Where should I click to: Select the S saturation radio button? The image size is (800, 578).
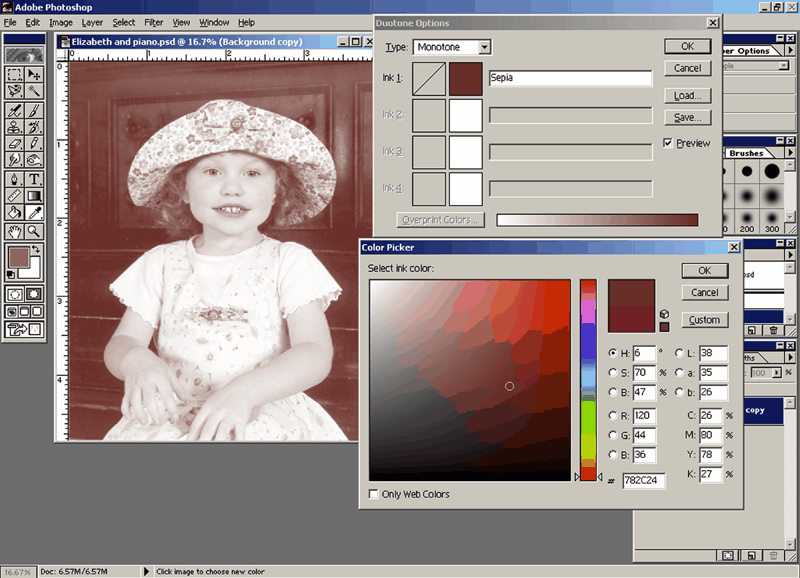click(613, 373)
